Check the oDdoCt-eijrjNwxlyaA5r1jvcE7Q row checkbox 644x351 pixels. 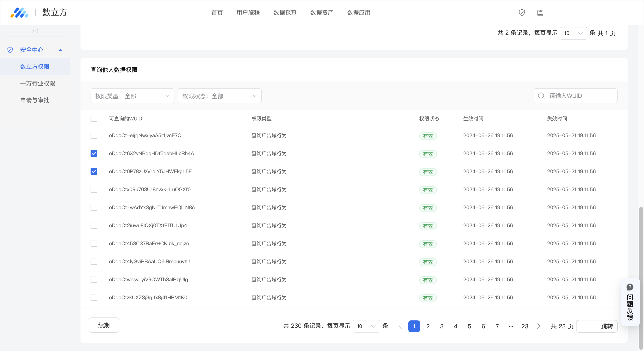pos(94,135)
